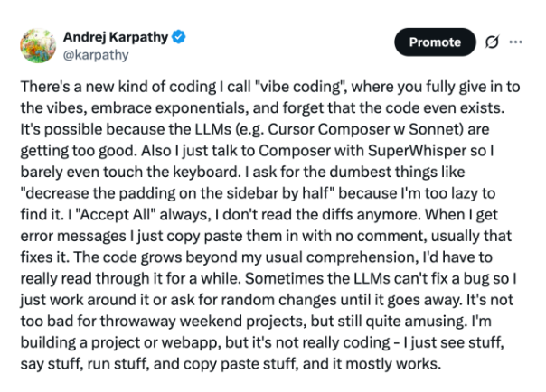546x392 pixels.
Task: Open the Andrej Karpathy display name link
Action: pos(116,37)
